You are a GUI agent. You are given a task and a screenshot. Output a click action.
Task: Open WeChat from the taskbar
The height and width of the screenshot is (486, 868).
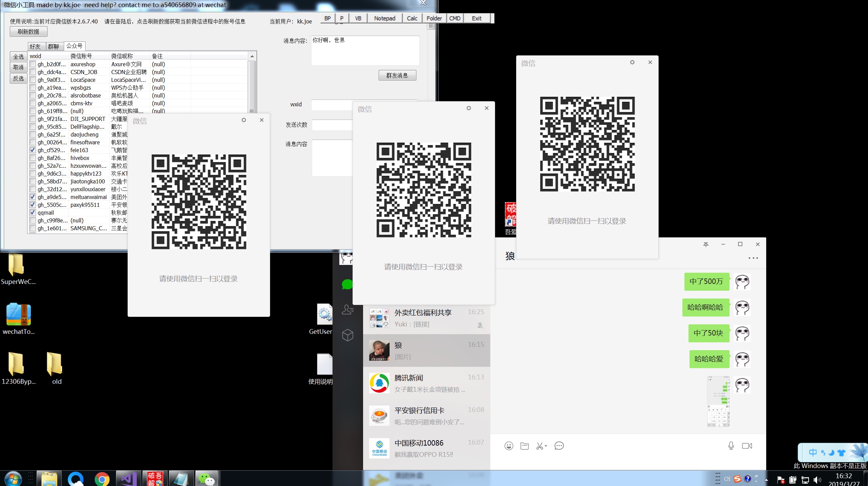click(x=206, y=479)
